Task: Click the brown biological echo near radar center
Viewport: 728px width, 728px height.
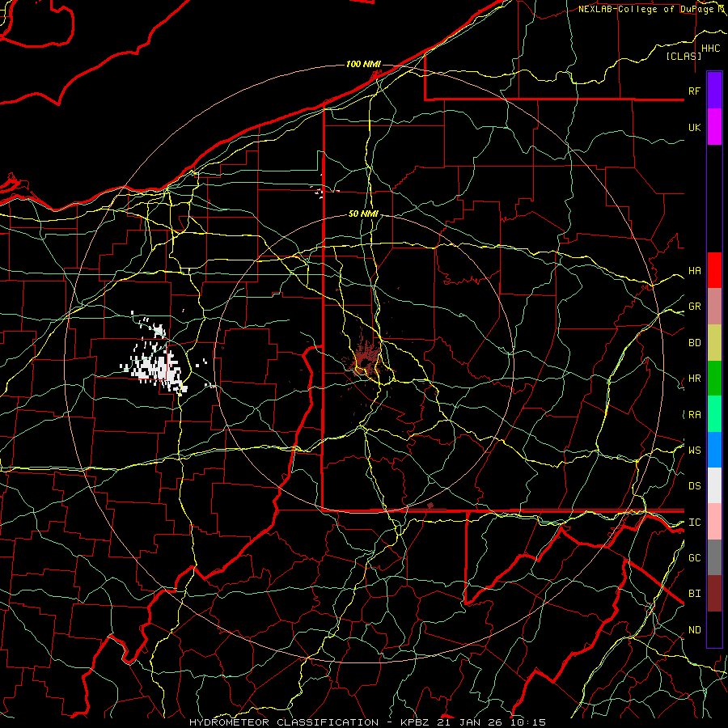Action: pyautogui.click(x=366, y=361)
